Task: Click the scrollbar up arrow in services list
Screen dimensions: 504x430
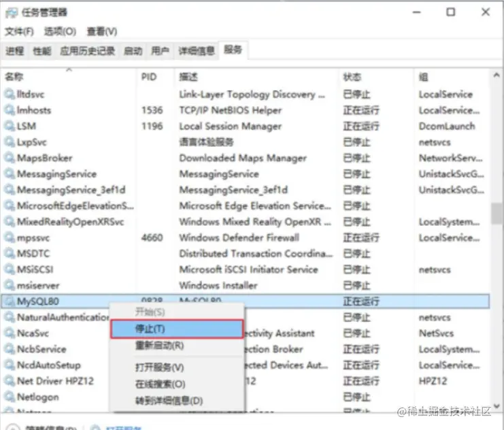Action: (497, 76)
